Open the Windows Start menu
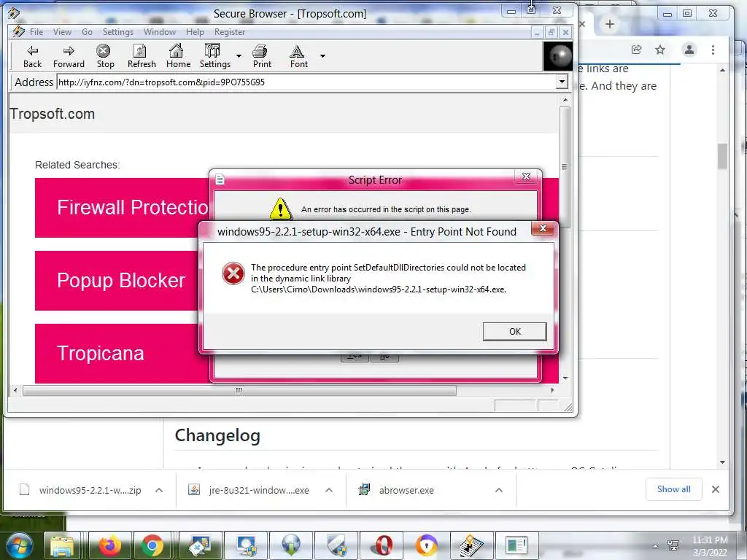 click(19, 545)
